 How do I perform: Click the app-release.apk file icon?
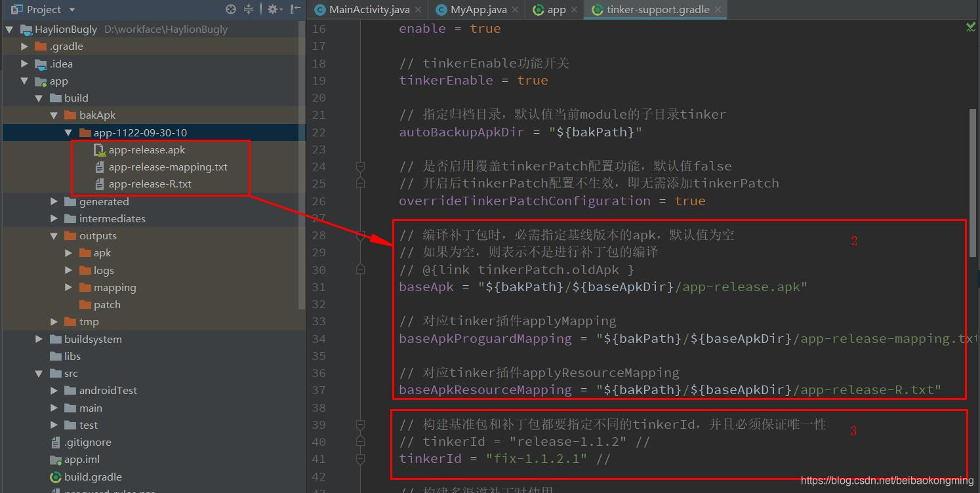coord(100,150)
